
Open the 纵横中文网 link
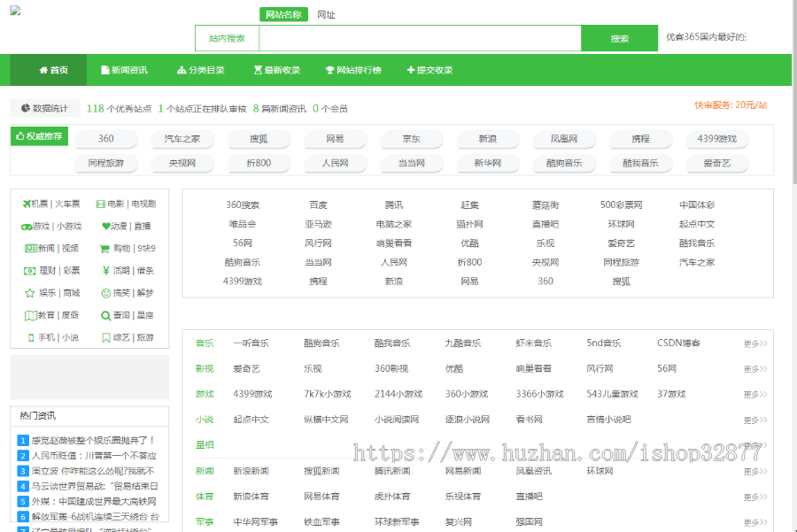(x=326, y=420)
